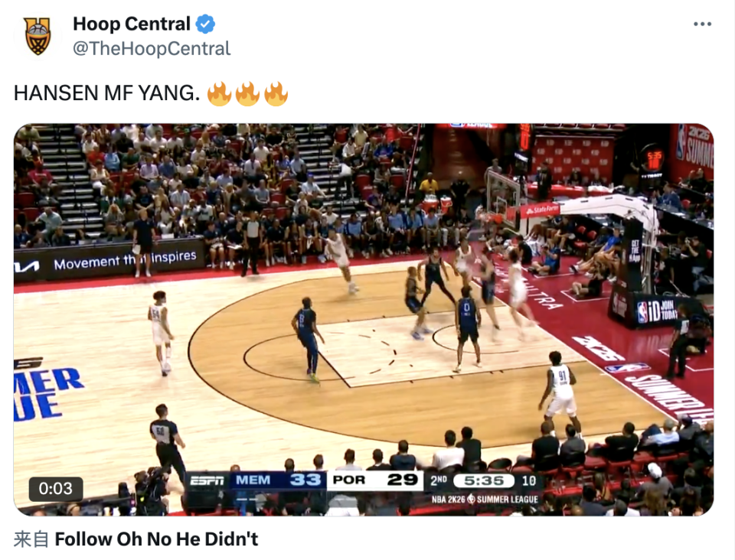Open the Hoop Central profile avatar

click(x=38, y=36)
